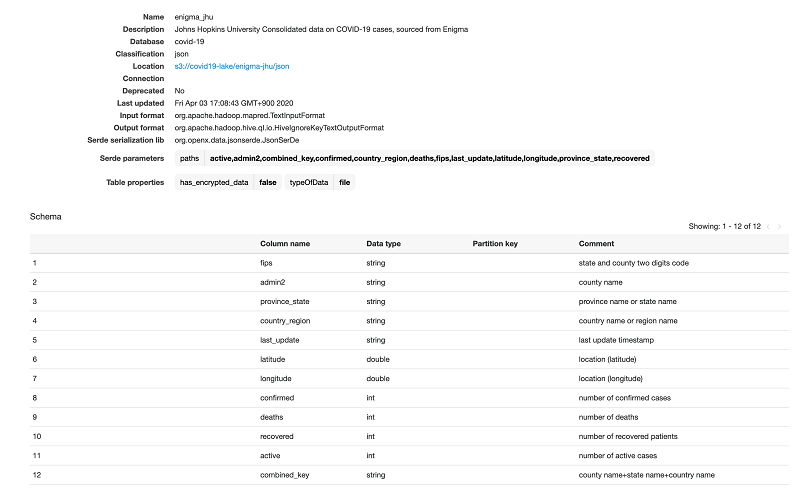Click comment 'state and county two digits code'
This screenshot has width=800, height=493.
[634, 263]
